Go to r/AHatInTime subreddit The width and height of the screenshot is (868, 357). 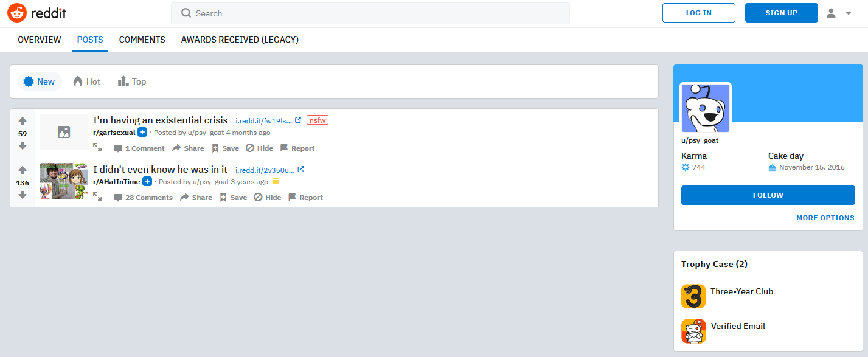tap(117, 182)
